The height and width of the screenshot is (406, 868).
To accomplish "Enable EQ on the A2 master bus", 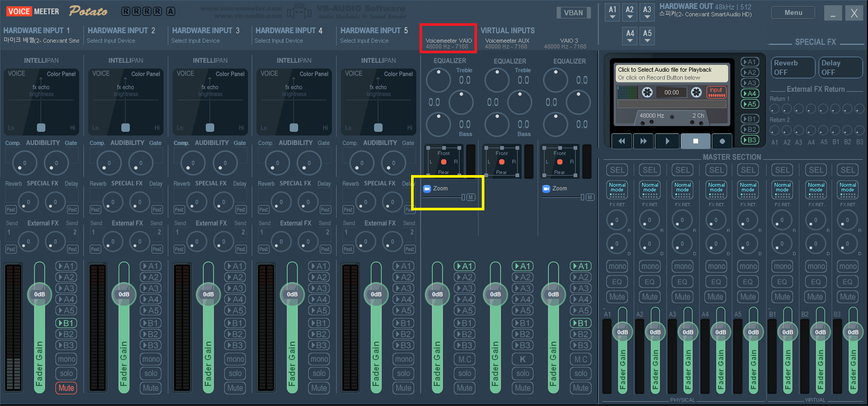I will coord(650,282).
